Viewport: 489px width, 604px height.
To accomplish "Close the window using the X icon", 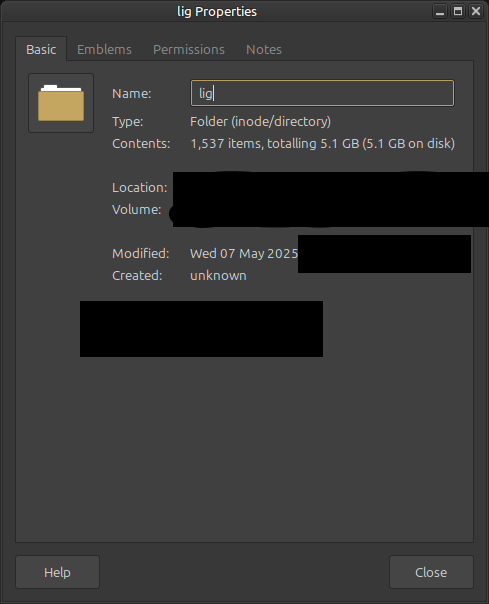I will 476,11.
